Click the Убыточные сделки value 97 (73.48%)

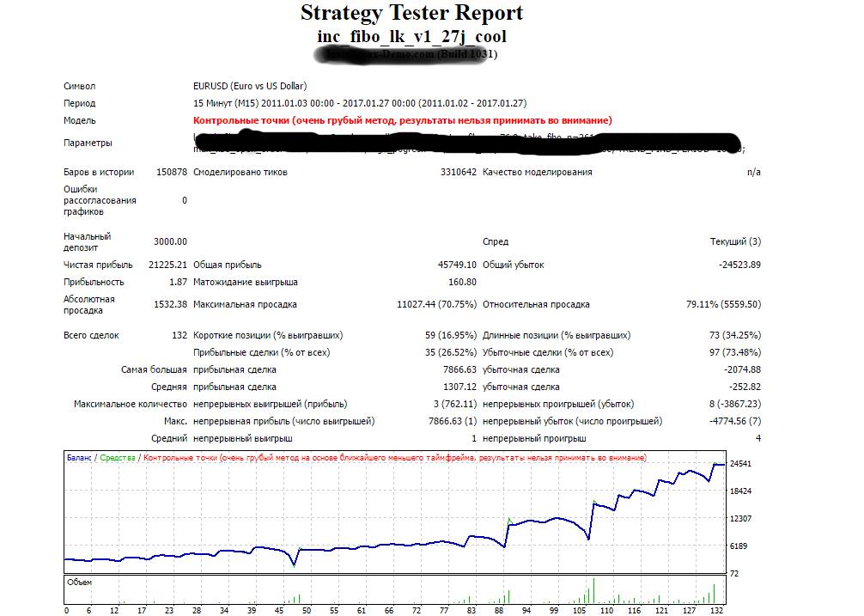pos(735,352)
